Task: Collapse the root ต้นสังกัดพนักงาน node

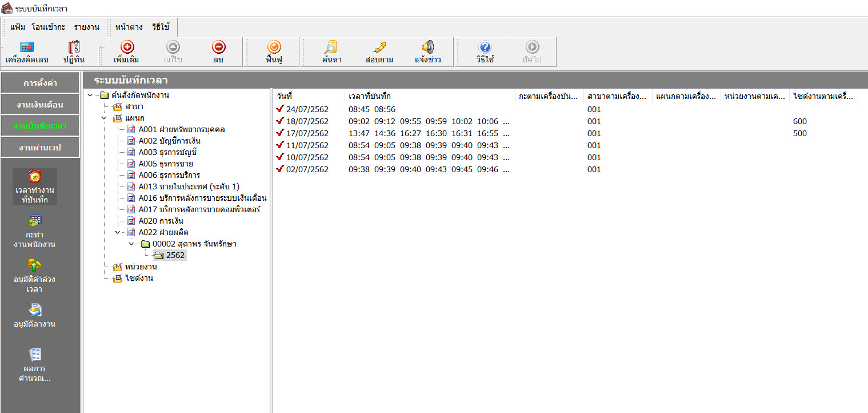Action: [90, 95]
